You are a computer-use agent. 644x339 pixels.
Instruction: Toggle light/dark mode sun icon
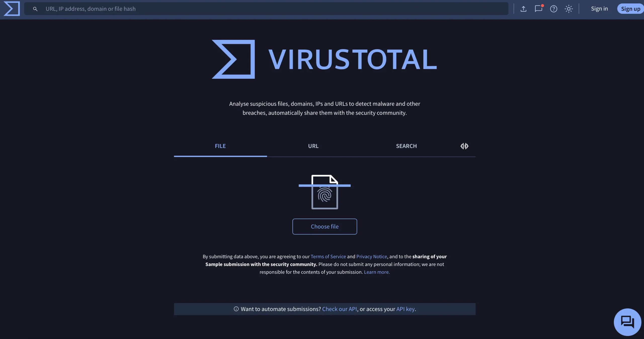(x=569, y=9)
